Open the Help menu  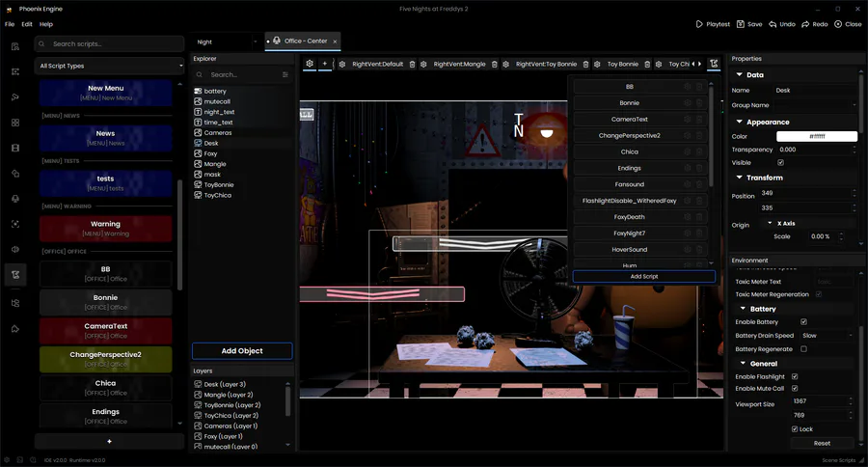pos(46,24)
